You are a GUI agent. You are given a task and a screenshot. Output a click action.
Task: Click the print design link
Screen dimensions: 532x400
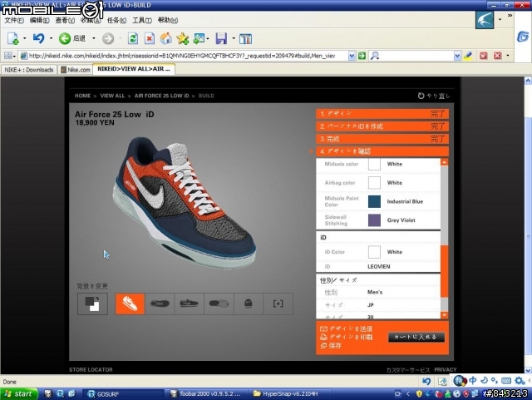tap(346, 337)
